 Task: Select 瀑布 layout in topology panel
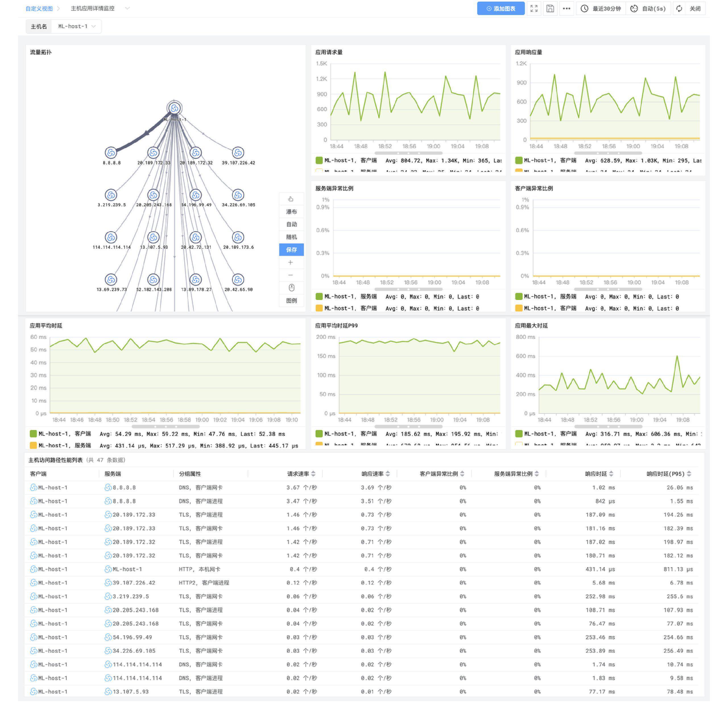point(291,212)
